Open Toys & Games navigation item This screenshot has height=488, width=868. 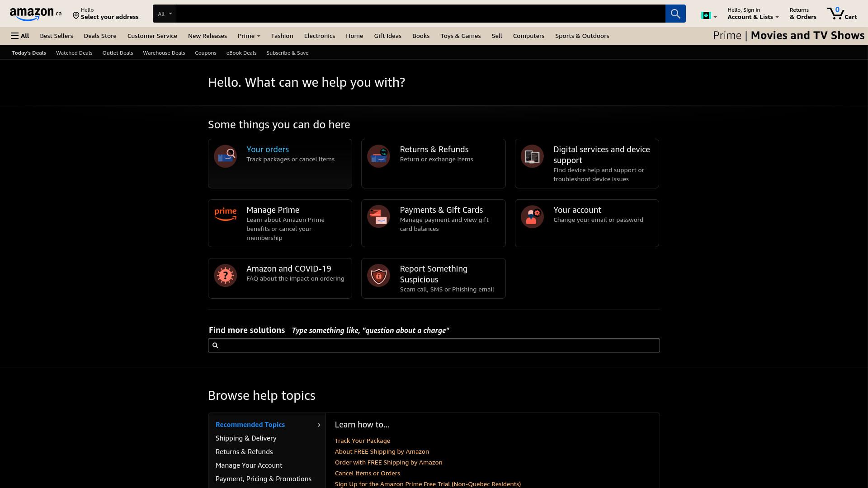461,36
